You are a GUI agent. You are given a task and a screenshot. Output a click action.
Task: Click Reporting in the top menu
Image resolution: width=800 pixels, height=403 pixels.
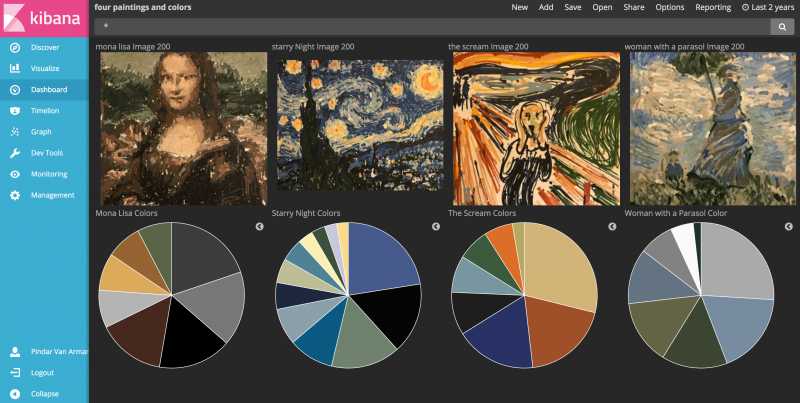(x=713, y=7)
